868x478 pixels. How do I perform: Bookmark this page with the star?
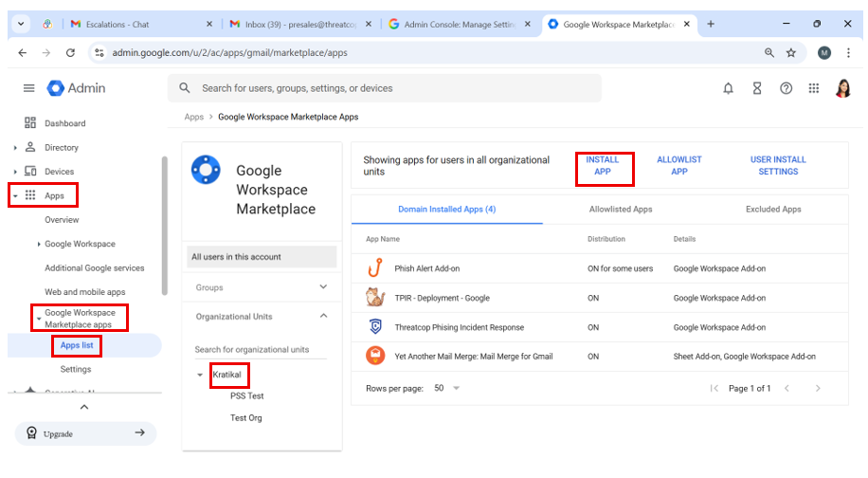(x=791, y=52)
